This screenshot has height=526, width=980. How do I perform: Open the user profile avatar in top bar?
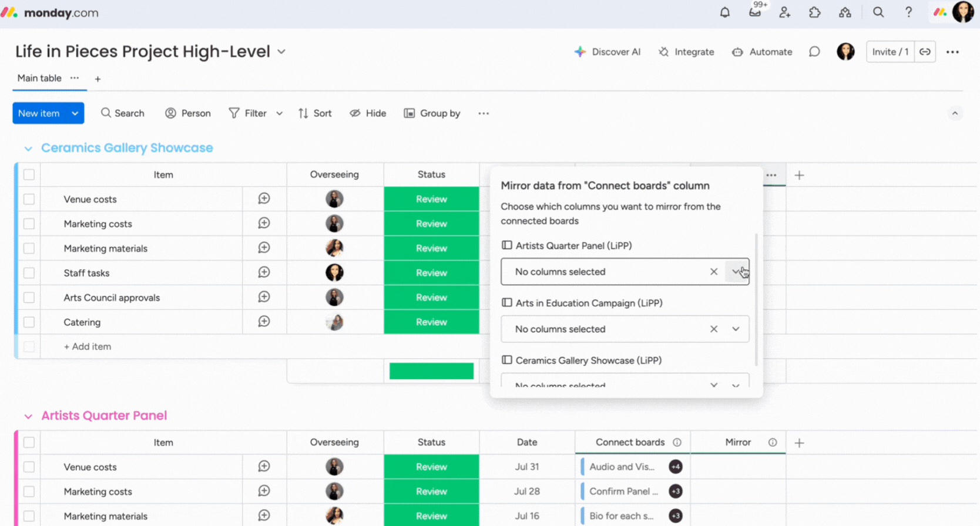963,12
